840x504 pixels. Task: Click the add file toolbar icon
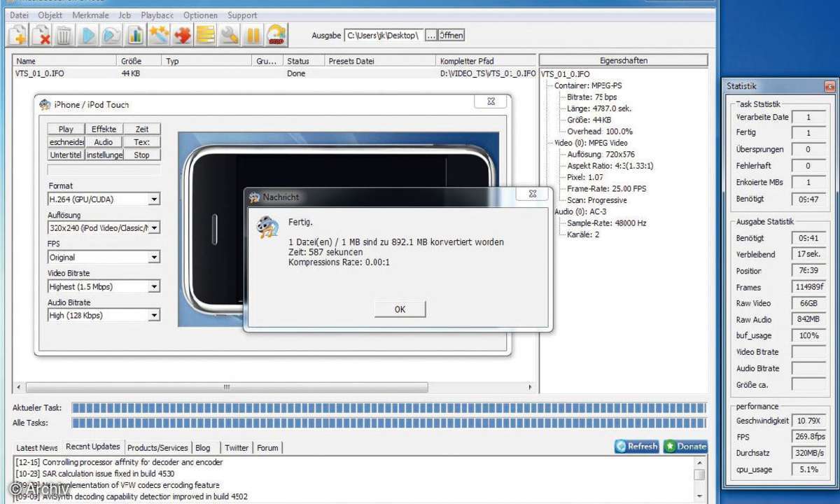click(x=17, y=35)
